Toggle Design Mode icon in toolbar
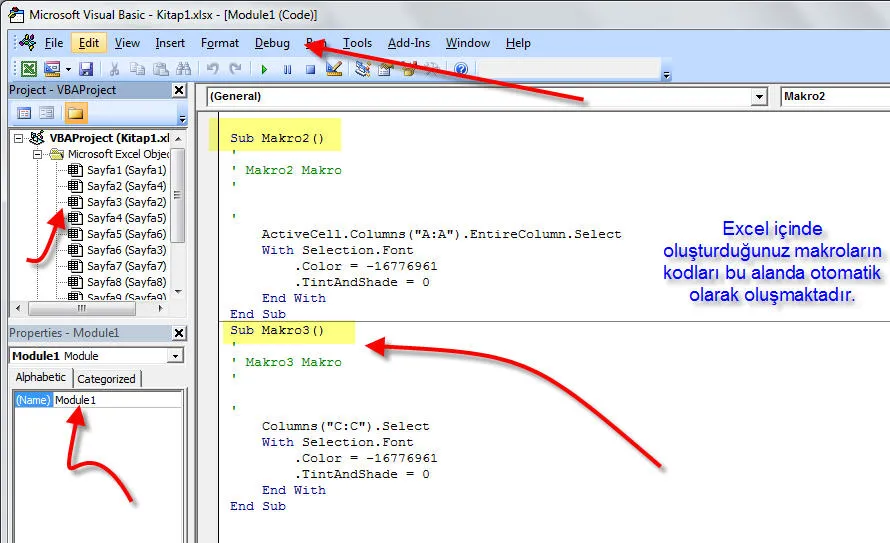Viewport: 890px width, 543px height. click(x=334, y=69)
